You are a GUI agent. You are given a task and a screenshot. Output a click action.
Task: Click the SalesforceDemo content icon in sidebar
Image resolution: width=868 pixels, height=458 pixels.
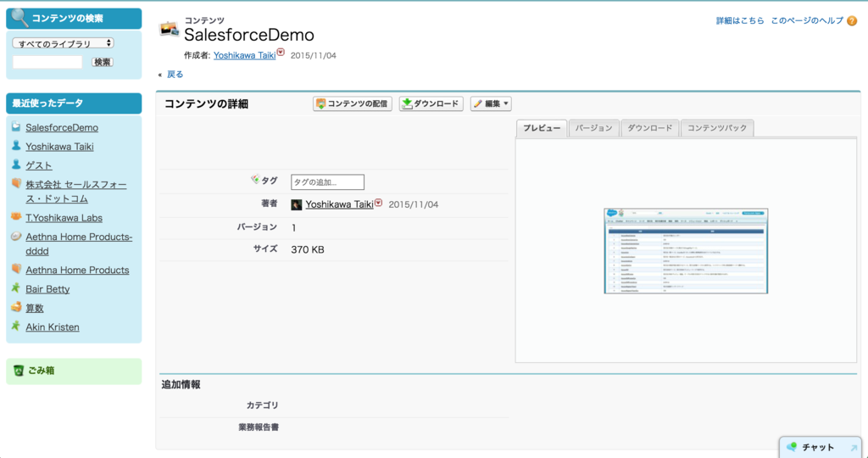click(16, 126)
